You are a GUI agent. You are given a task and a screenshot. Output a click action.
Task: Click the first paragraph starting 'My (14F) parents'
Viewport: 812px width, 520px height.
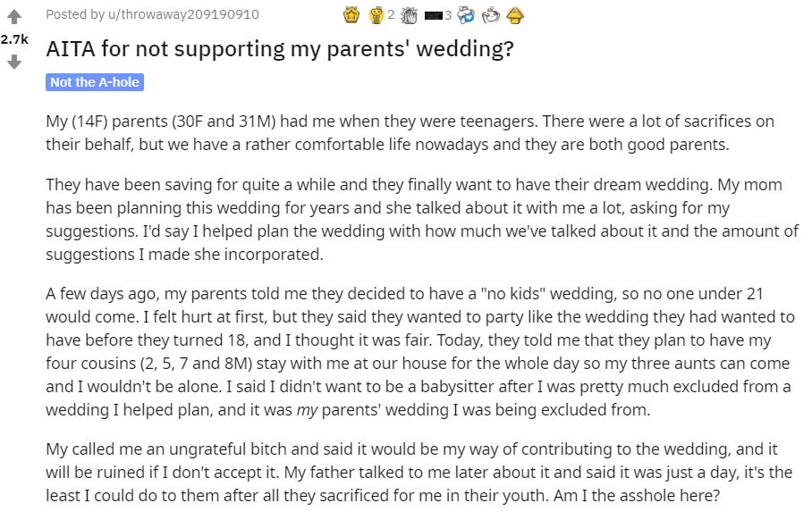click(x=410, y=133)
